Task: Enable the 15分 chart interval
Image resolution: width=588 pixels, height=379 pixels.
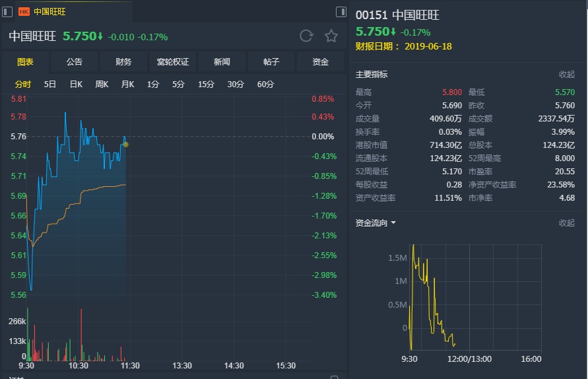Action: (206, 84)
